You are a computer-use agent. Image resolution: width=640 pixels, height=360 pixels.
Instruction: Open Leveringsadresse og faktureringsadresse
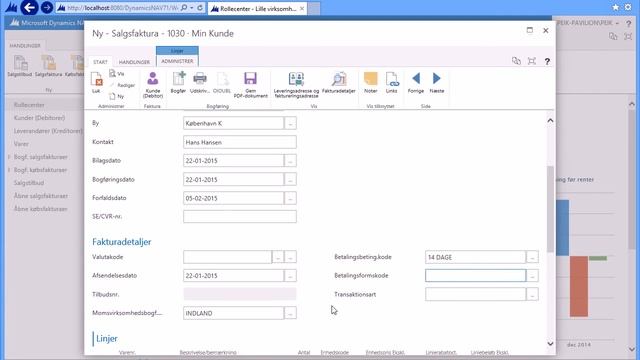(x=296, y=85)
